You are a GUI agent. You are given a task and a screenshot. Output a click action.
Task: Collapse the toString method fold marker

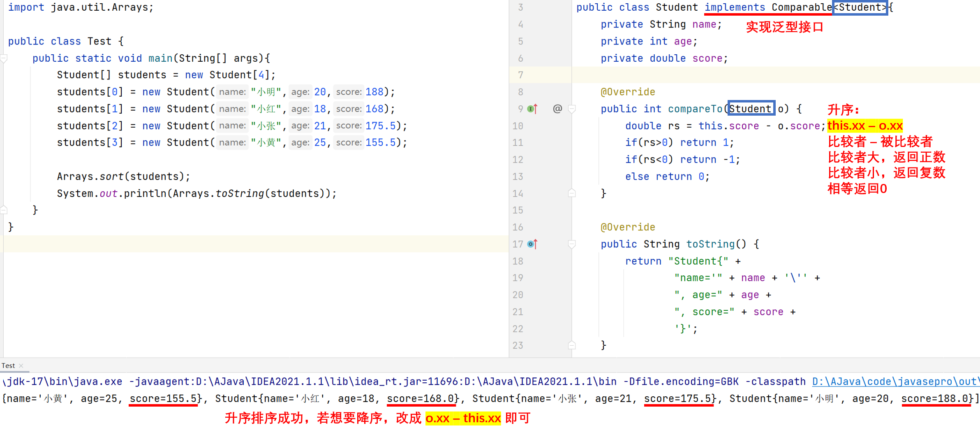[572, 244]
